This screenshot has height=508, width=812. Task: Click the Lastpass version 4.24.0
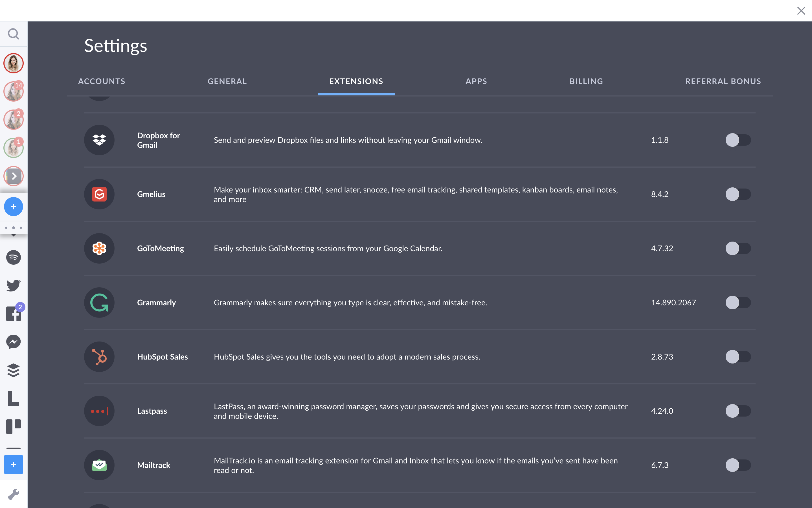click(x=662, y=411)
